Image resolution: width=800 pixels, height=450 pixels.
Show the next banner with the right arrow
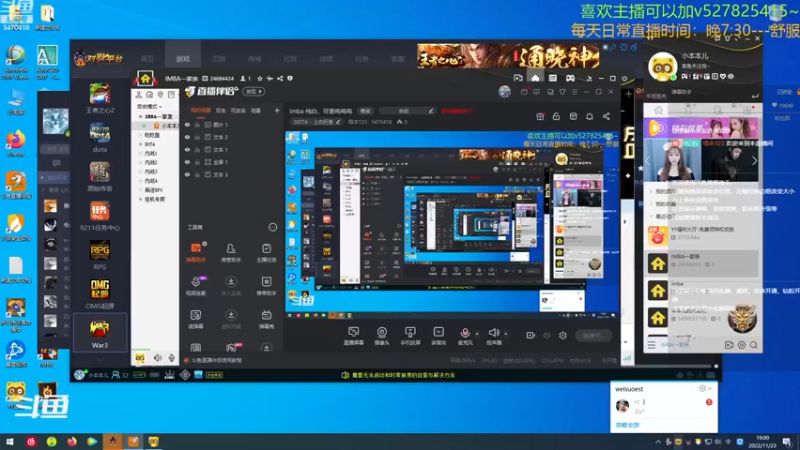[754, 160]
